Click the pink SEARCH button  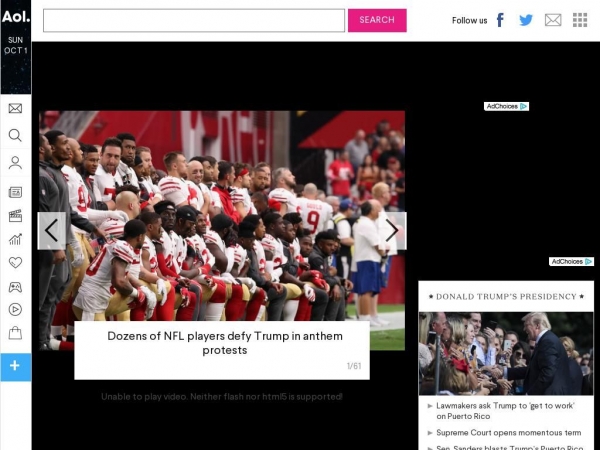(377, 20)
